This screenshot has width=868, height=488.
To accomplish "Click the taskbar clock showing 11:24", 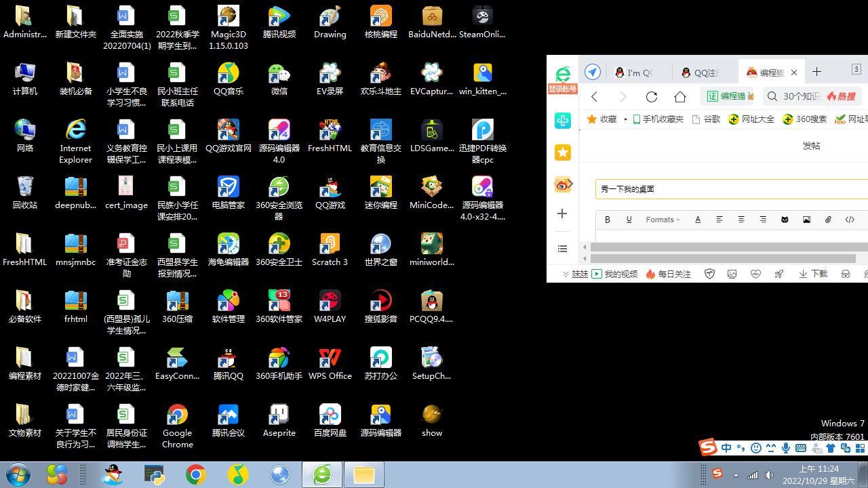I will (818, 474).
